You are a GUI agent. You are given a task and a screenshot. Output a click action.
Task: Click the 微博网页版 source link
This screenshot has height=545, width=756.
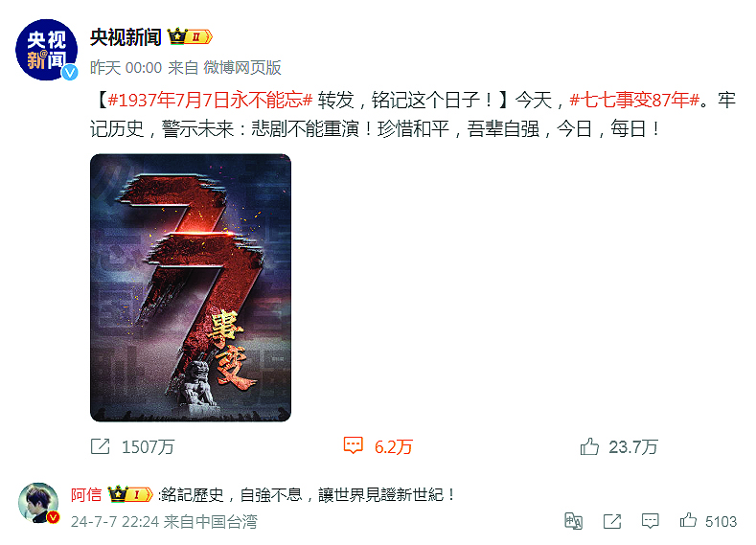coord(242,67)
